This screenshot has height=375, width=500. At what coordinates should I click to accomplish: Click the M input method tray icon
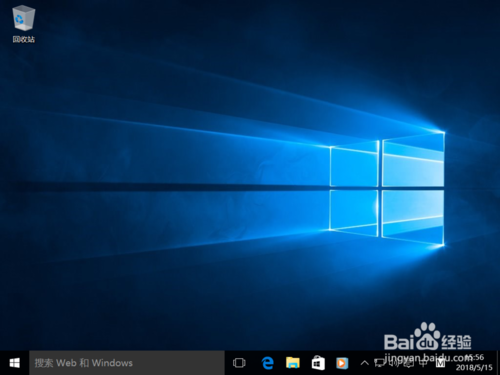coord(440,363)
